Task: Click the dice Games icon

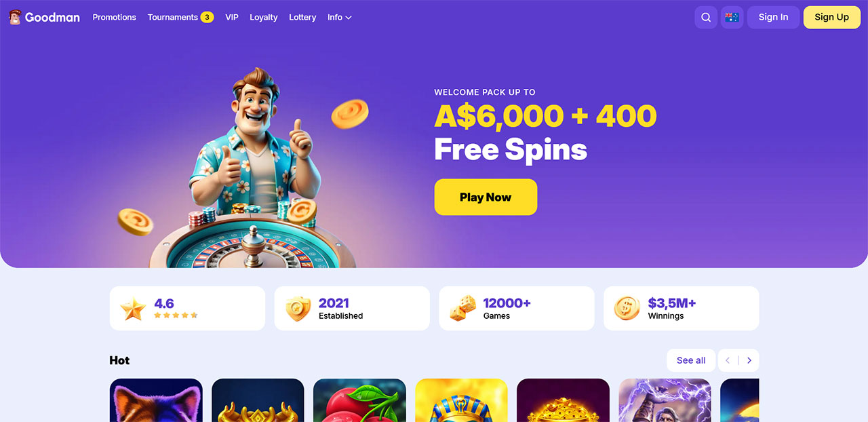Action: point(462,309)
